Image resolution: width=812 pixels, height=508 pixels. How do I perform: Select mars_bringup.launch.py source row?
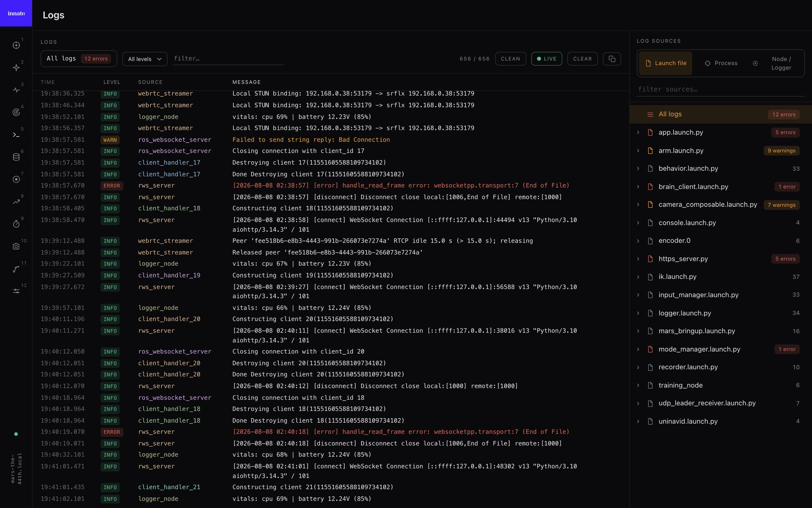click(x=721, y=331)
